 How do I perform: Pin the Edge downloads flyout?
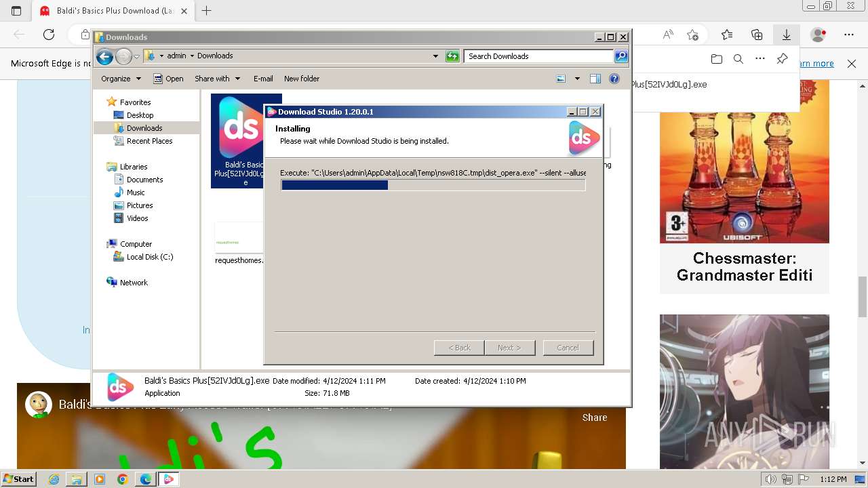[782, 60]
